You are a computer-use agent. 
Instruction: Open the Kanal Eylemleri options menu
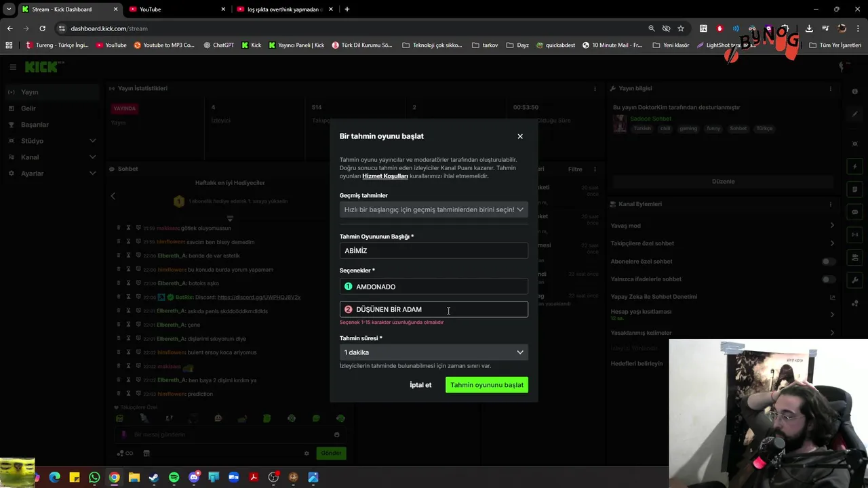coord(830,204)
